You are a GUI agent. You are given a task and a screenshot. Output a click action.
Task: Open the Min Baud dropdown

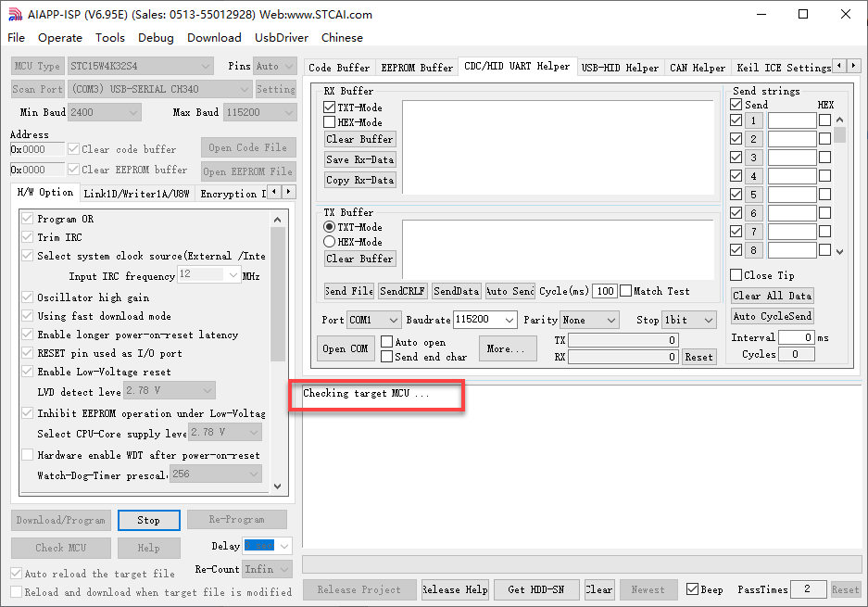(x=104, y=112)
